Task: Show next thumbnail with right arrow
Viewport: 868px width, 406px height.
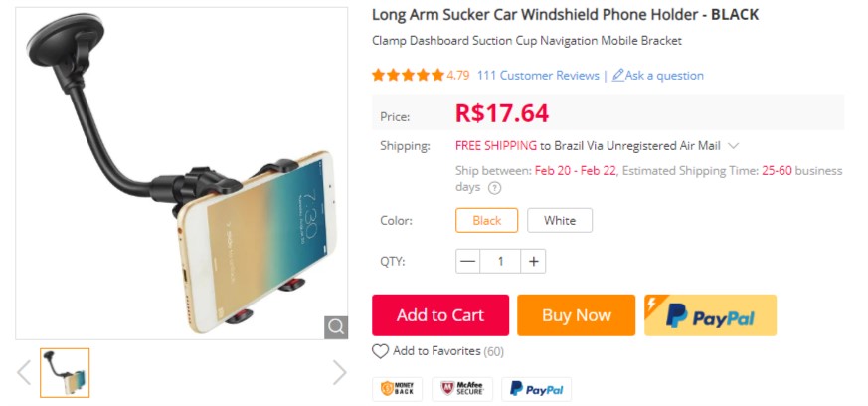Action: (339, 372)
